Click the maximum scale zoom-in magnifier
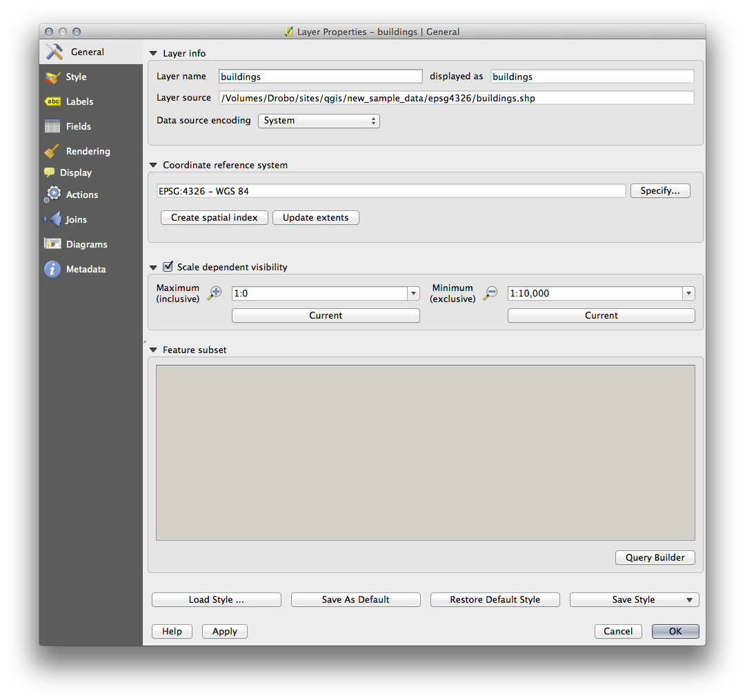745x700 pixels. (215, 293)
